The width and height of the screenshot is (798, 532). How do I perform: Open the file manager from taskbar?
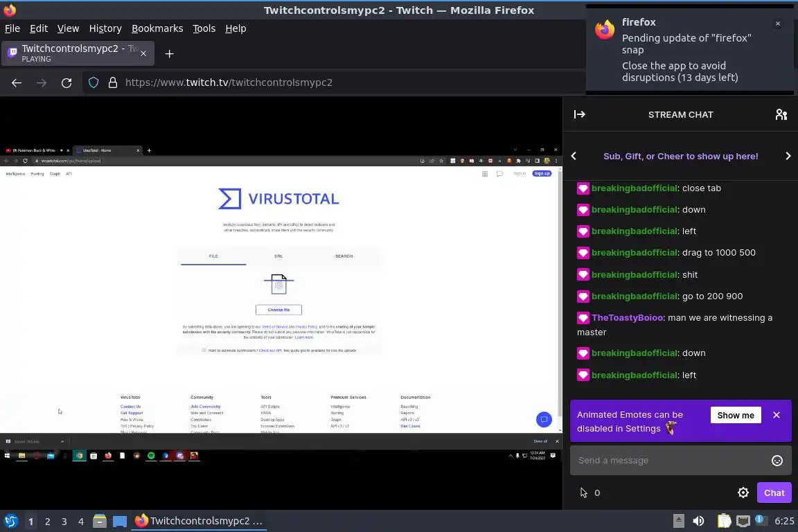pos(100,521)
